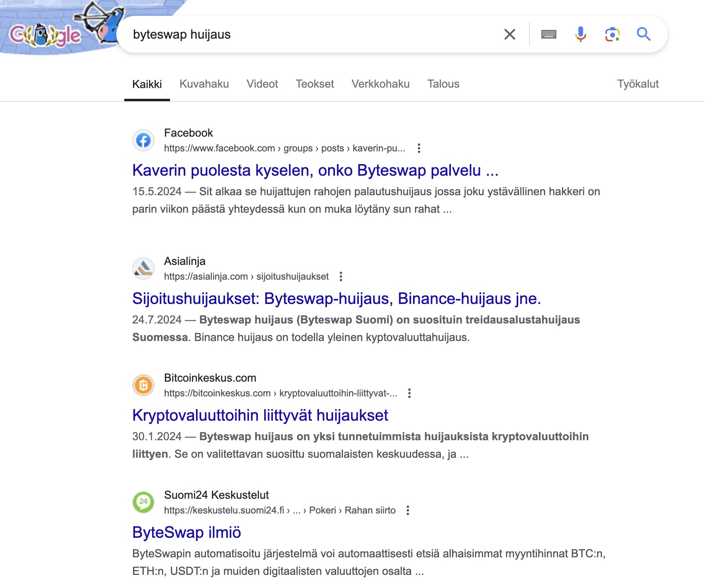The width and height of the screenshot is (705, 588).
Task: Click the Bitcoinkeskus.com orange icon
Action: pos(144,385)
